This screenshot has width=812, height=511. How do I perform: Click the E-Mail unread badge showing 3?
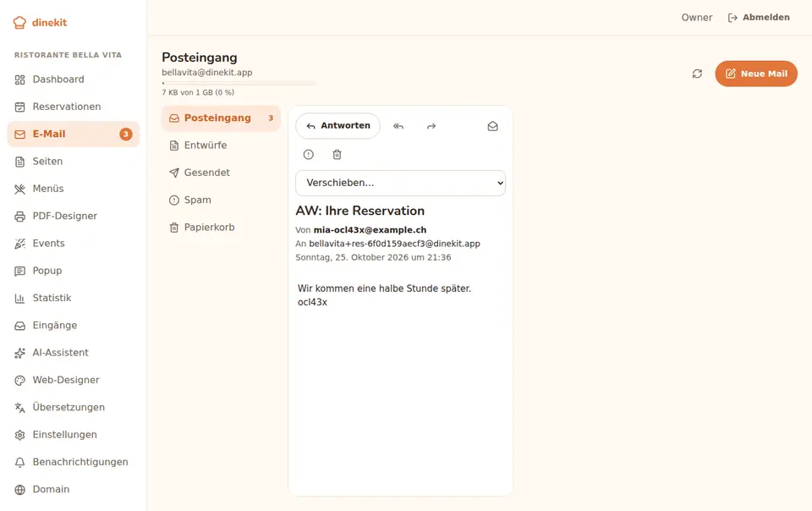pos(126,134)
